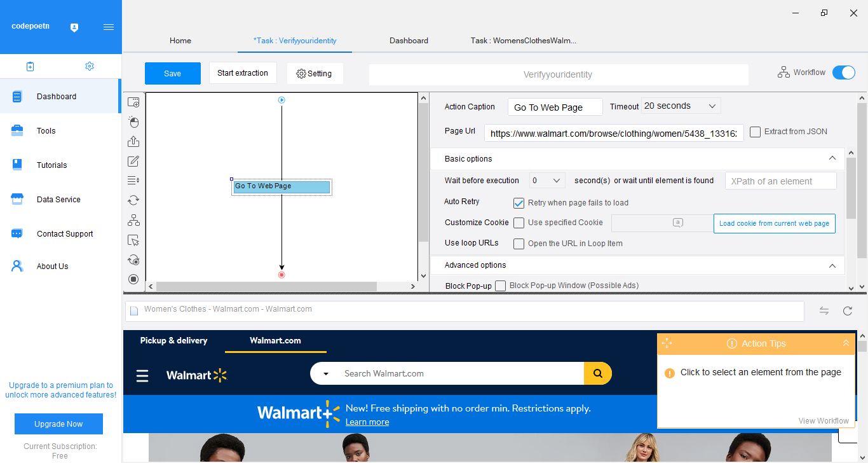Switch to the Dashboard tab
868x463 pixels.
point(409,41)
